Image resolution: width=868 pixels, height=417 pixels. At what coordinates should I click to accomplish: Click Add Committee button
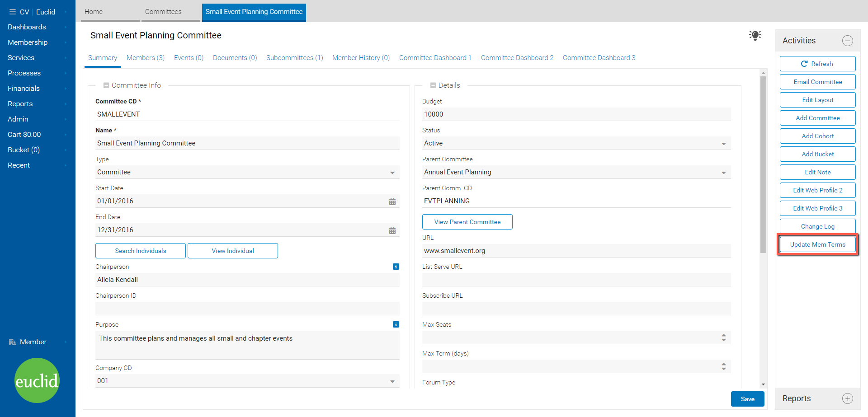coord(817,118)
